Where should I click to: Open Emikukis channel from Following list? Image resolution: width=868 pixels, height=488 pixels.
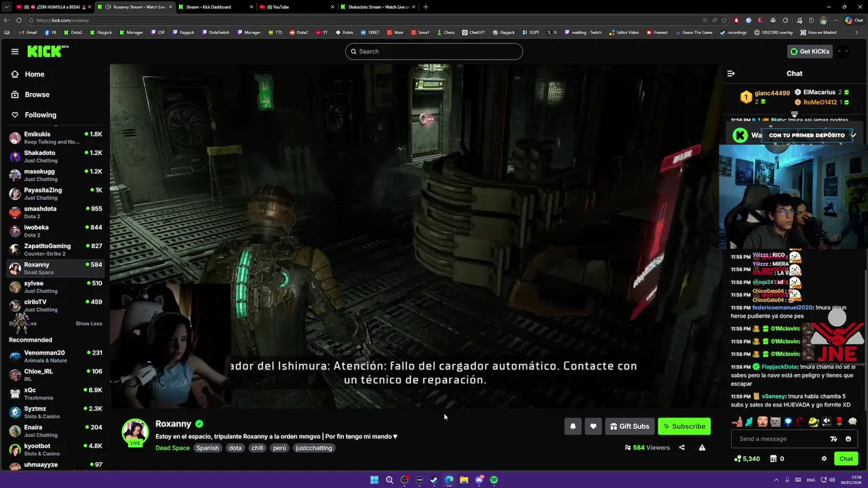(x=55, y=138)
